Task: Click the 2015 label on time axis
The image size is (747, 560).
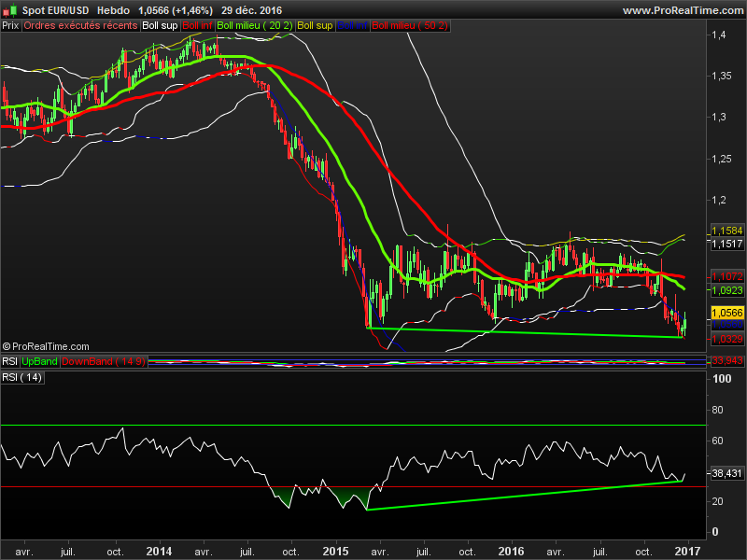Action: tap(335, 552)
